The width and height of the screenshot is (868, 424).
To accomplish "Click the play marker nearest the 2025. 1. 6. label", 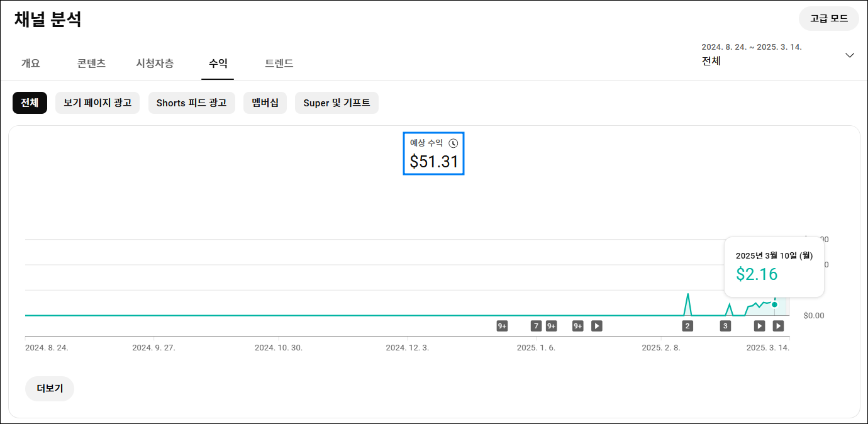I will pos(597,326).
